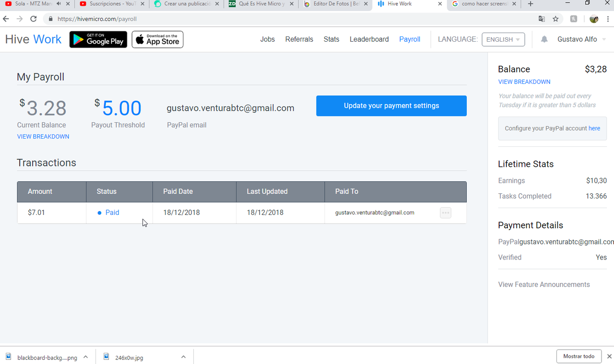Open View Feature Announcements link
The width and height of the screenshot is (614, 364).
point(544,284)
